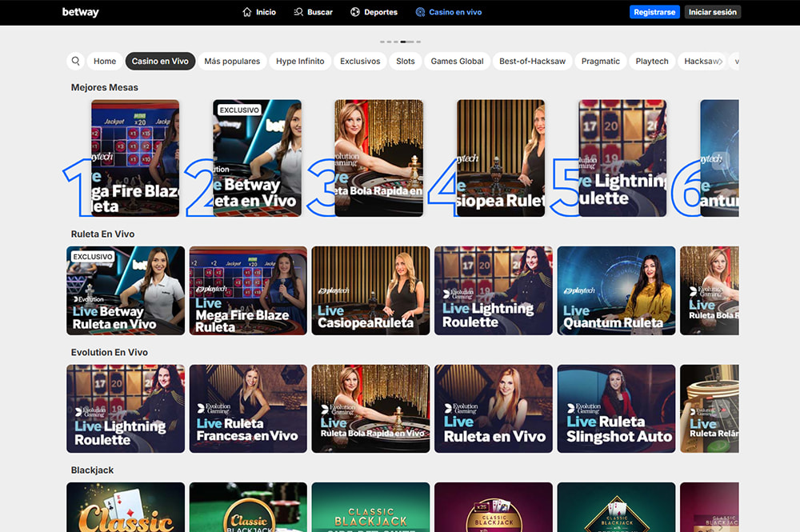Select the Hacksaw category pill
The width and height of the screenshot is (800, 532).
(702, 62)
